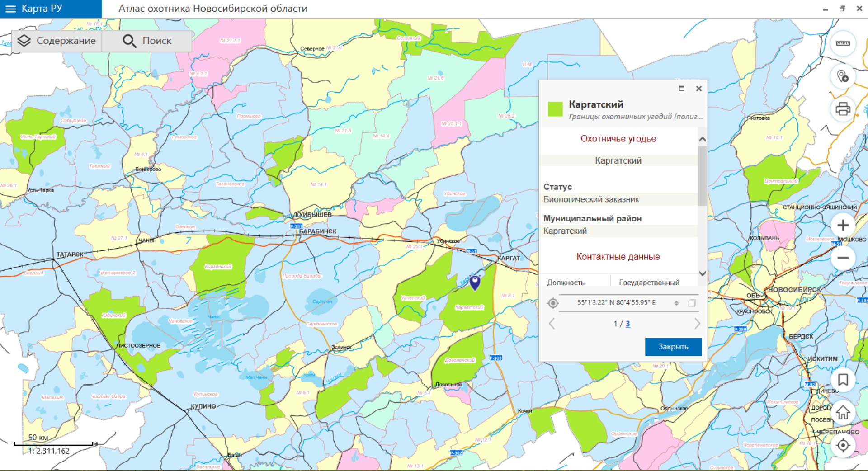
Task: Click the add location marker tool
Action: pos(843,76)
